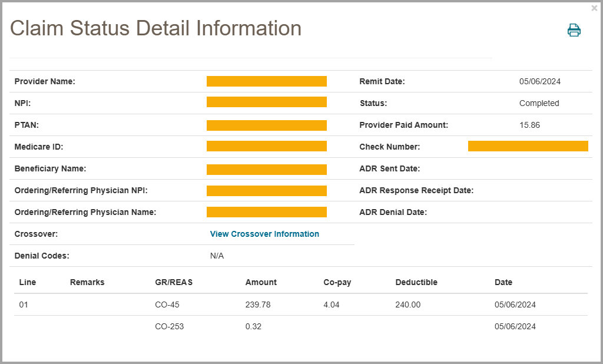Screen dimensions: 603x364
Task: Click the Provider Name redacted field
Action: [x=266, y=81]
